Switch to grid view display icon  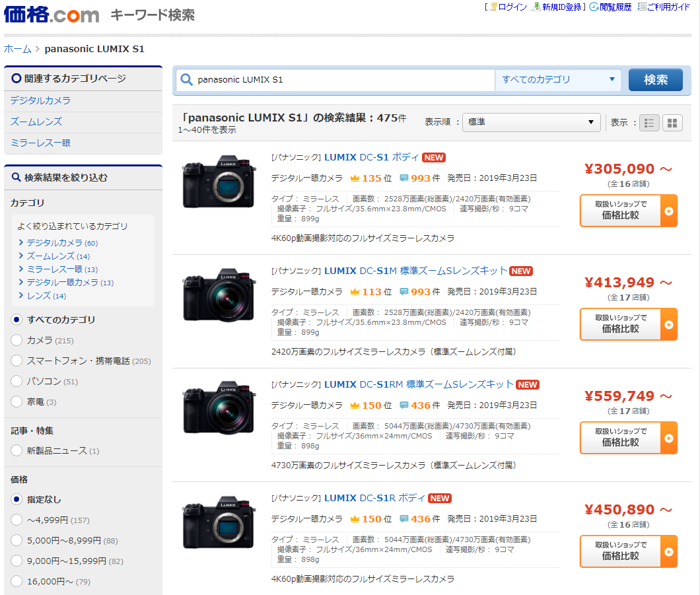pyautogui.click(x=672, y=123)
